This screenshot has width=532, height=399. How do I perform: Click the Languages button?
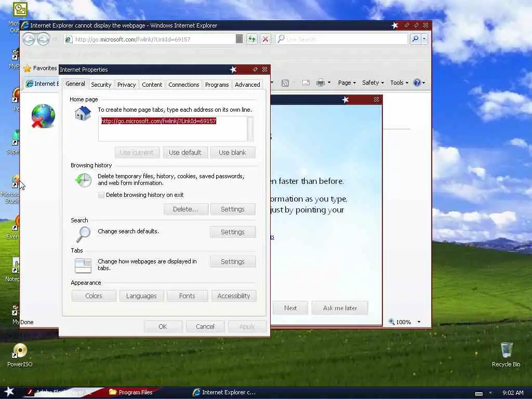click(141, 296)
